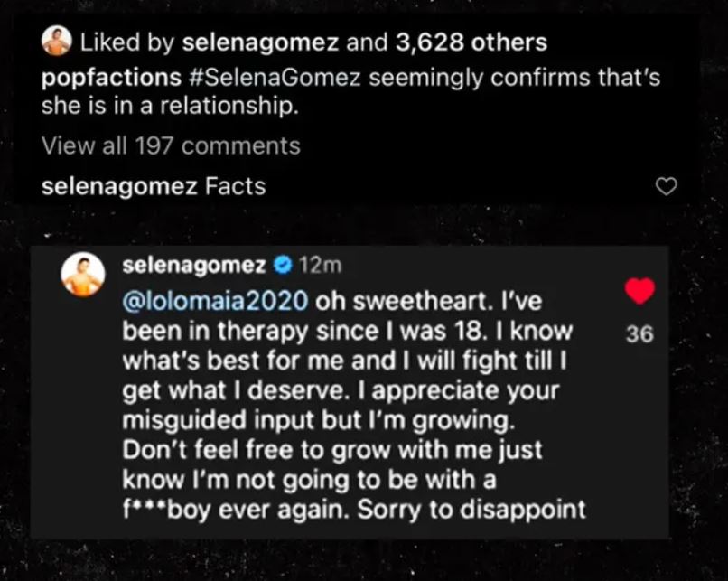Open selenagomez username before "Facts"
728x581 pixels.
tap(119, 187)
